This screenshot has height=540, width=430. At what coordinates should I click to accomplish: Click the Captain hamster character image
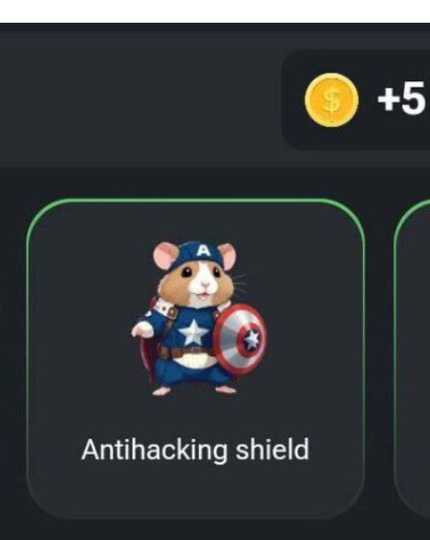coord(199,319)
